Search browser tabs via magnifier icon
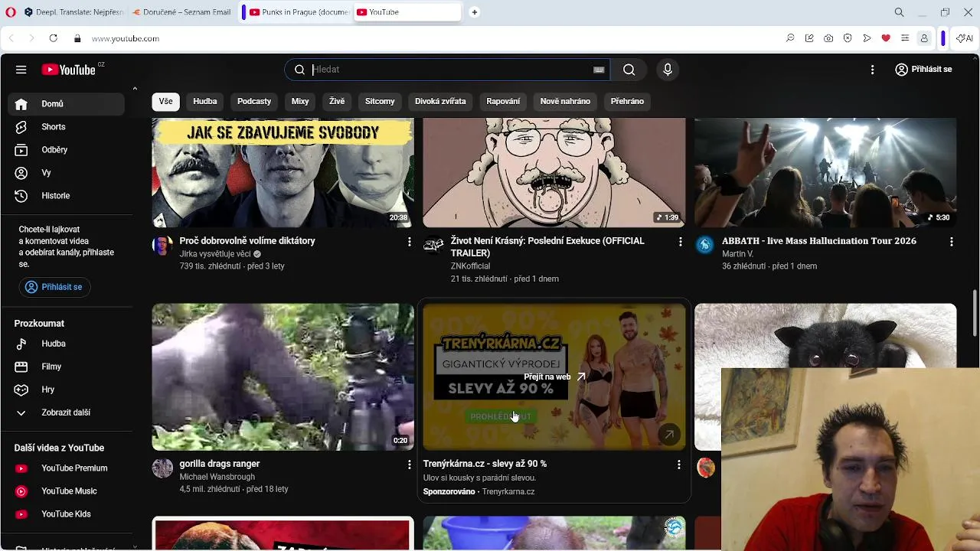Viewport: 980px width, 551px height. pos(899,12)
